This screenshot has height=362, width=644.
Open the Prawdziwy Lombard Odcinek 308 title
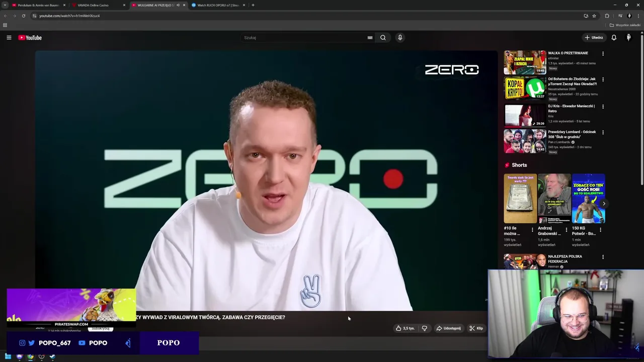click(572, 134)
